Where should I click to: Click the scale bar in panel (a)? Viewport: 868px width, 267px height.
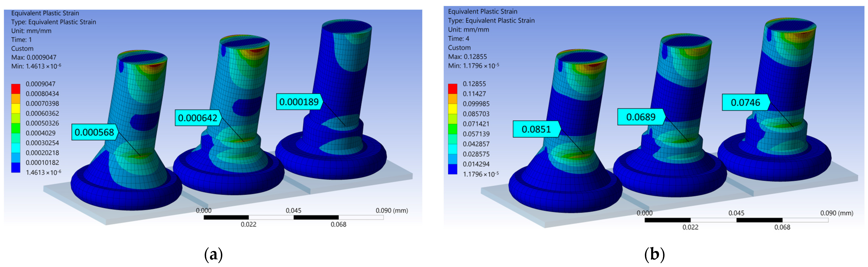coord(293,217)
